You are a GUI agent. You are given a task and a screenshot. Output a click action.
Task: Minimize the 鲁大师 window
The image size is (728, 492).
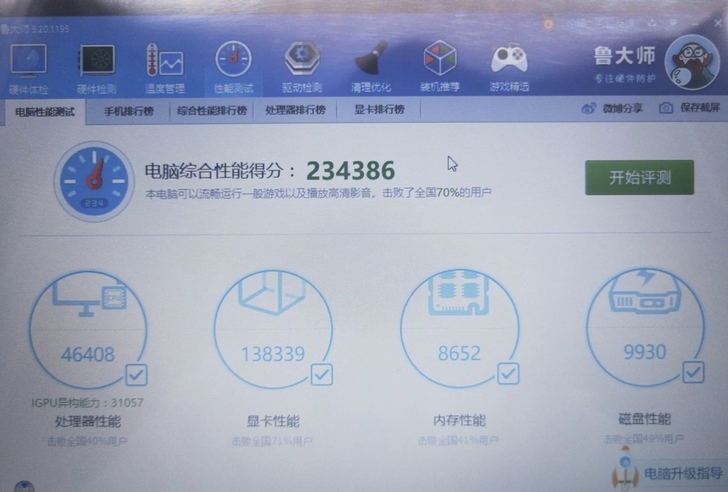pyautogui.click(x=695, y=22)
